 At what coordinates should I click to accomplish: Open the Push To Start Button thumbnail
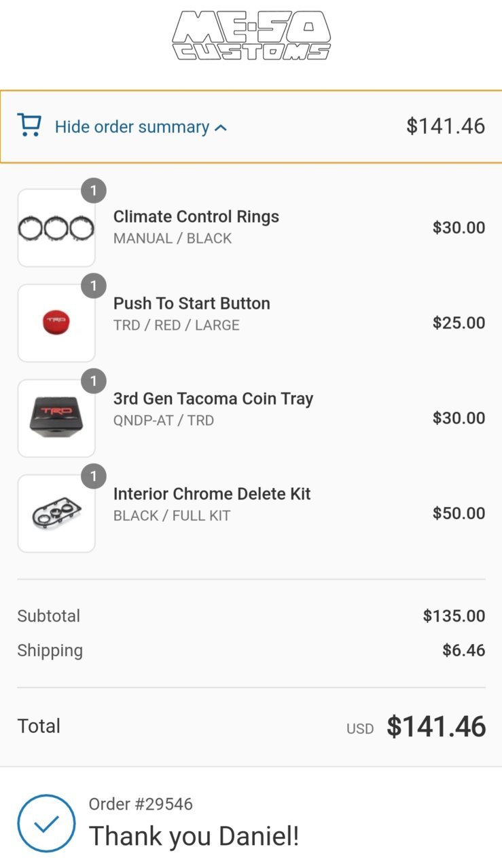56,323
